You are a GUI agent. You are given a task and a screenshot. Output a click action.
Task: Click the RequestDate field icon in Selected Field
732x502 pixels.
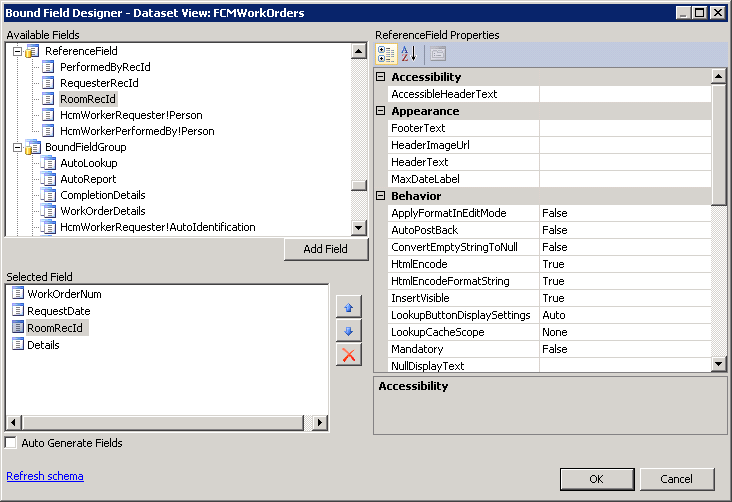pos(18,310)
